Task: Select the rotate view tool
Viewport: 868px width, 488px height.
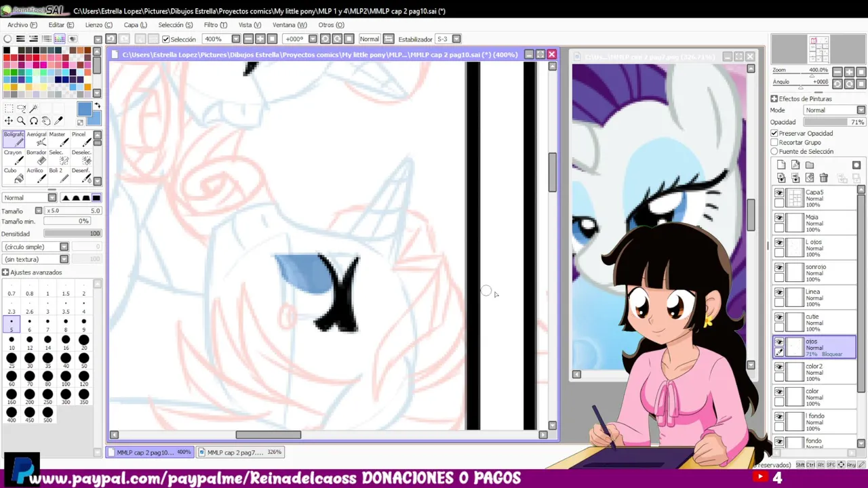Action: pyautogui.click(x=33, y=121)
